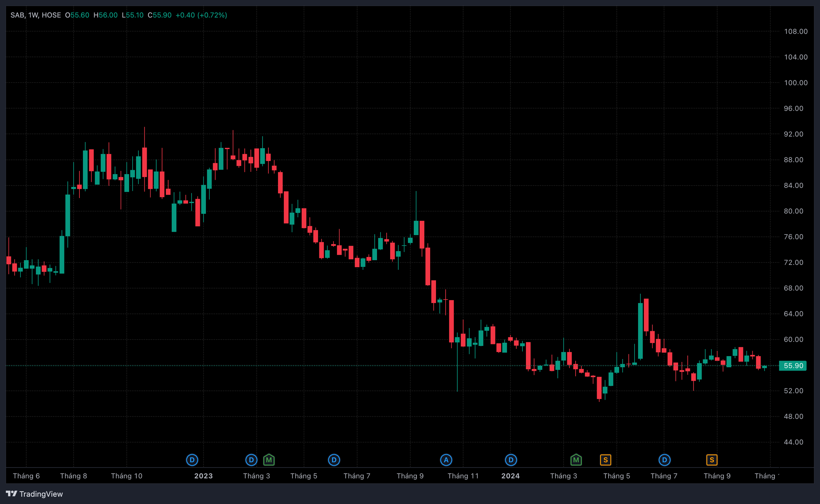
Task: Click the 44.00 price axis label
Action: point(794,442)
